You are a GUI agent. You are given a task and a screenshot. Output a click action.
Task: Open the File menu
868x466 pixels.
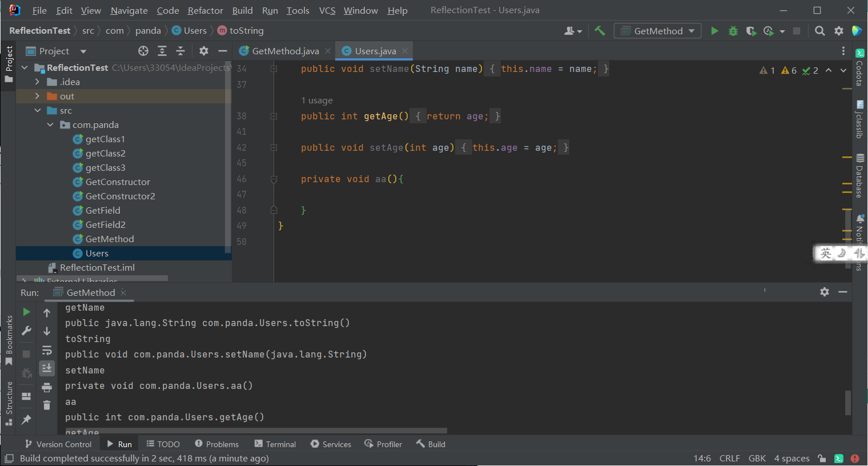click(39, 10)
